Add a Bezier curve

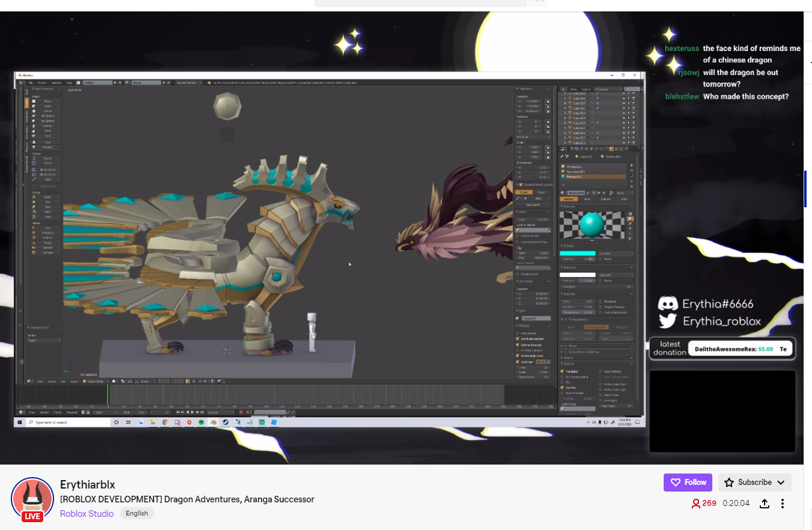pyautogui.click(x=46, y=159)
